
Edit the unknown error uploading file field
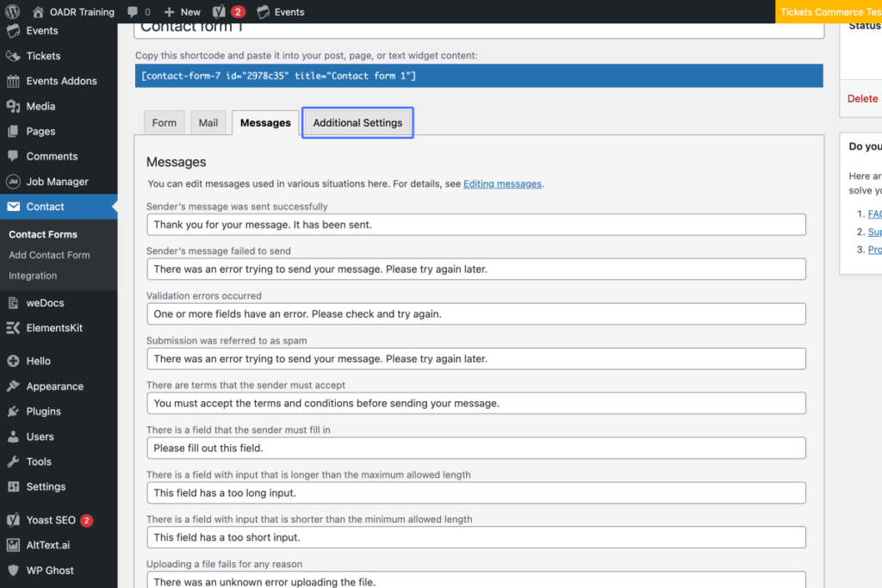tap(475, 580)
